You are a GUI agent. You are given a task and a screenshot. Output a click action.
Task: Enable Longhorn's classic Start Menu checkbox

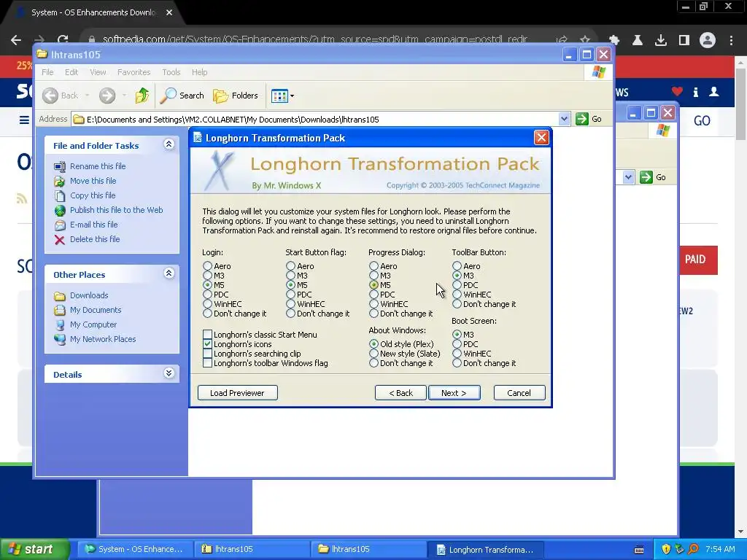(207, 334)
